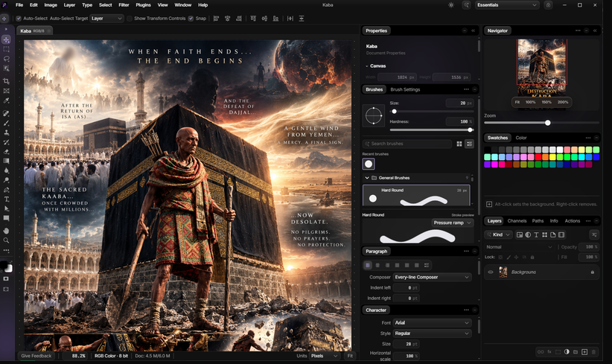Open the Image menu
Viewport: 612px width, 364px height.
pyautogui.click(x=51, y=5)
